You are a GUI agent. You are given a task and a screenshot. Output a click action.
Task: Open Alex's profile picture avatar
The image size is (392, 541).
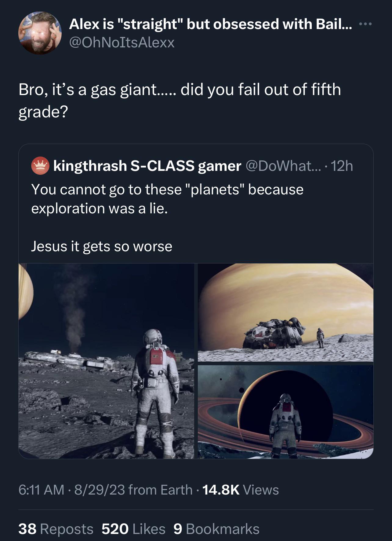40,33
